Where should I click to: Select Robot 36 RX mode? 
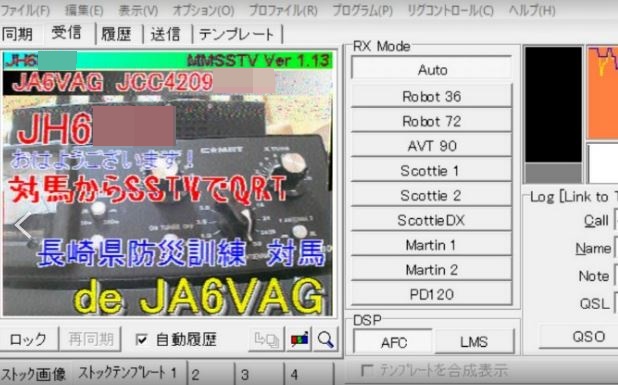432,97
